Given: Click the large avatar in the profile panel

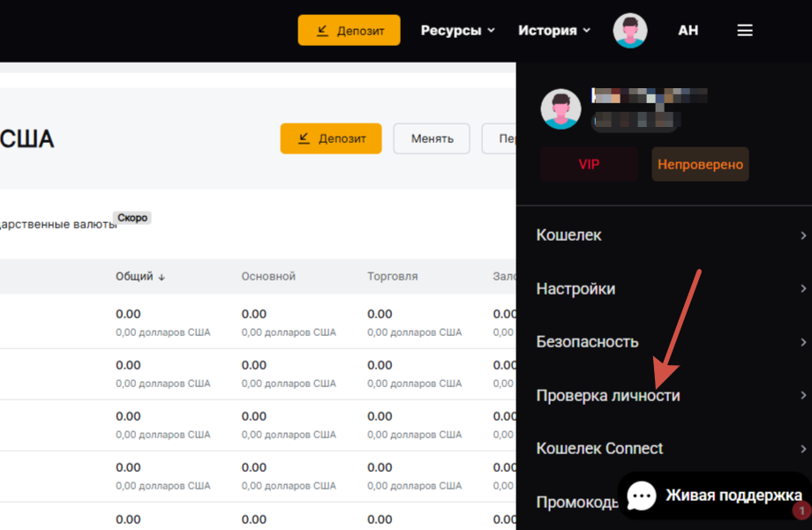Looking at the screenshot, I should point(560,109).
